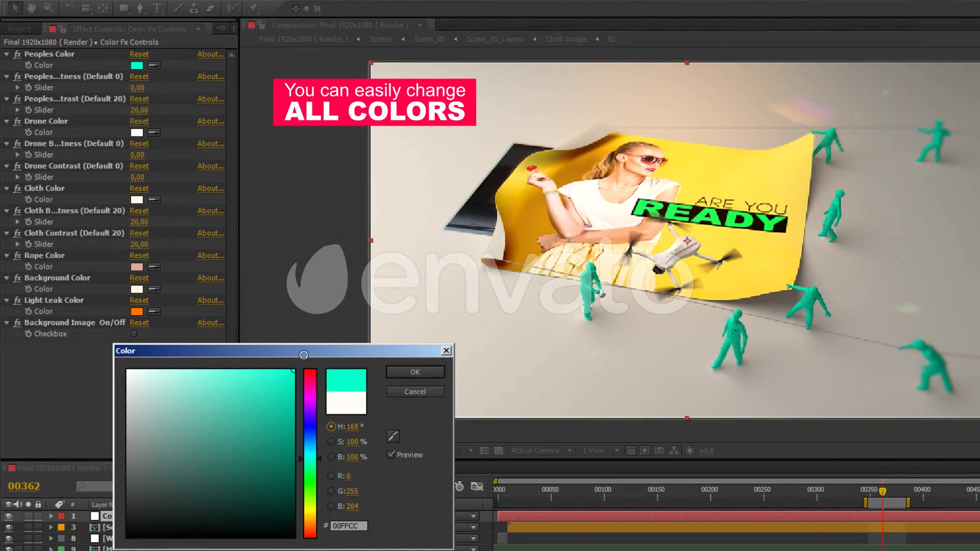Expand Peoples Color effect controls

point(8,53)
